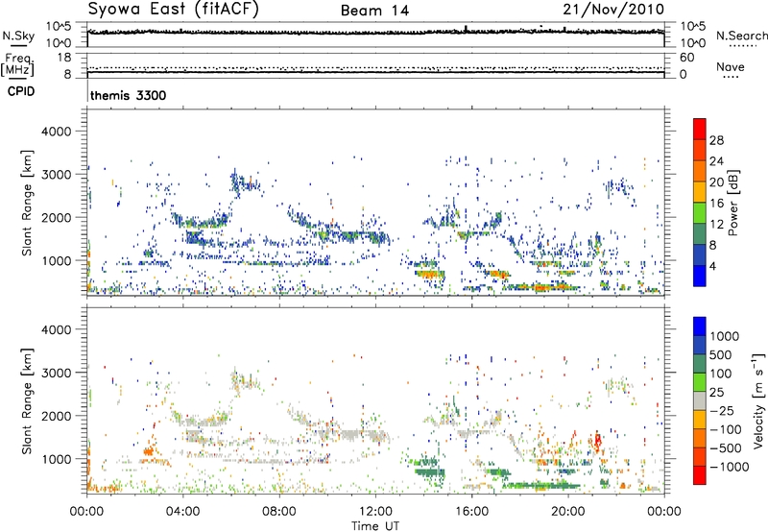Select the "Velocity [m s-1]" colorbar title
The image size is (768, 532).
(758, 400)
